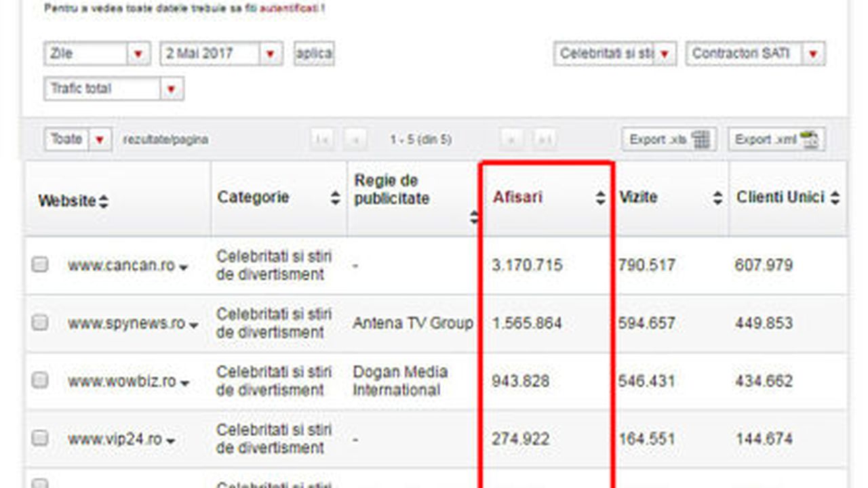Open the Zile period dropdown

tap(97, 54)
